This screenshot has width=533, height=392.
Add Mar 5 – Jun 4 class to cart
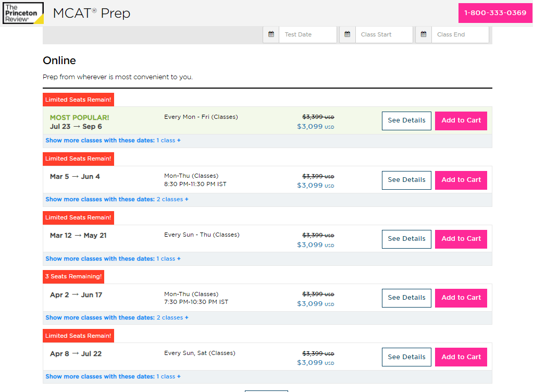point(461,180)
